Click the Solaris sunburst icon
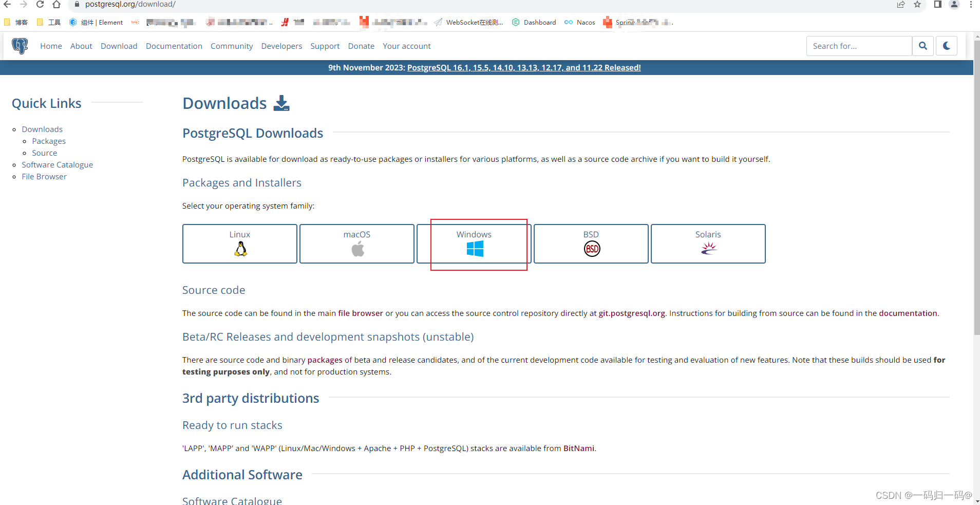The height and width of the screenshot is (505, 980). (x=709, y=249)
